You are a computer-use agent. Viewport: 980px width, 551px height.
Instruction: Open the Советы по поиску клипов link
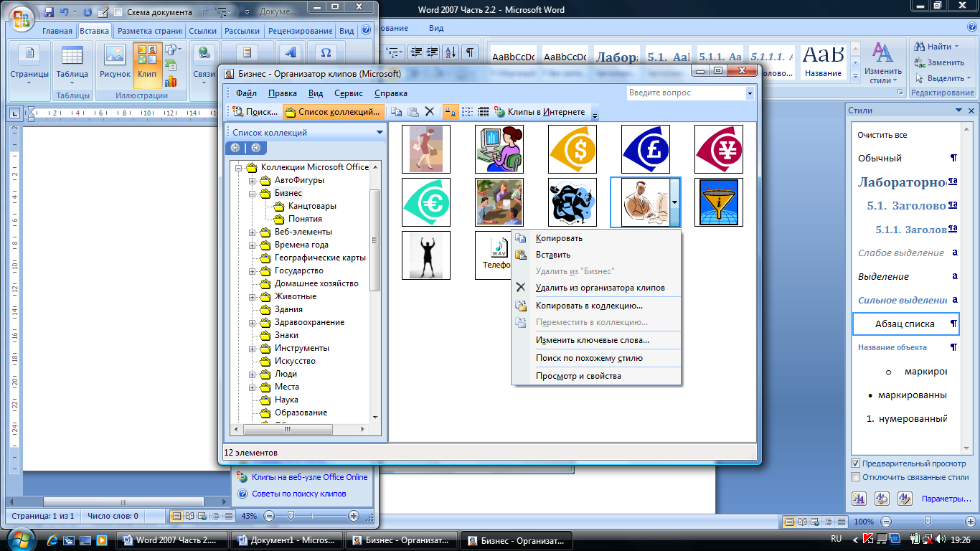click(298, 494)
